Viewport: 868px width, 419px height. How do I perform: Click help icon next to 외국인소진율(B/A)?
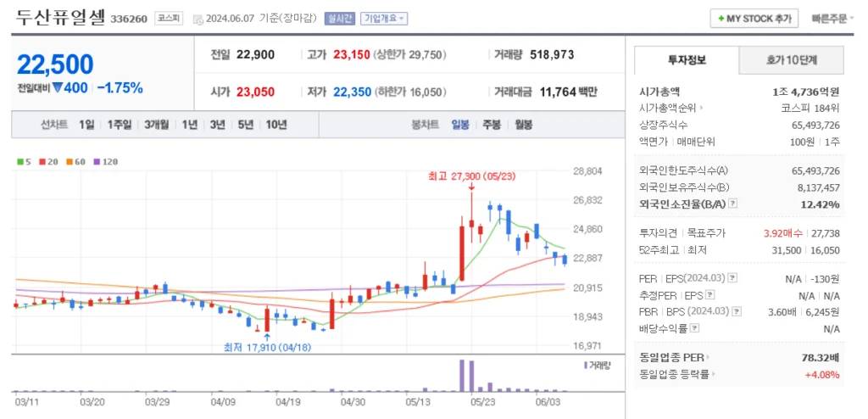[733, 204]
